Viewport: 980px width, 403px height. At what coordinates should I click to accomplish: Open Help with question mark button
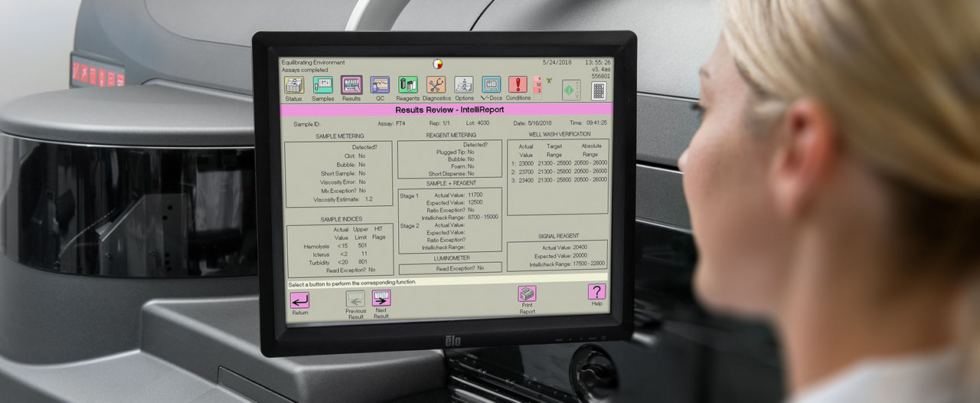click(596, 292)
